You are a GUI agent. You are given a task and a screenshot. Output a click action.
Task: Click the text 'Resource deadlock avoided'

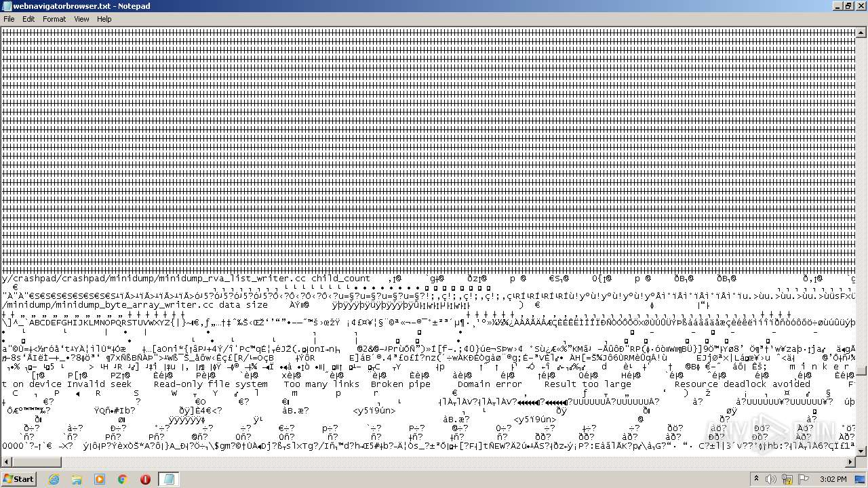click(x=743, y=384)
